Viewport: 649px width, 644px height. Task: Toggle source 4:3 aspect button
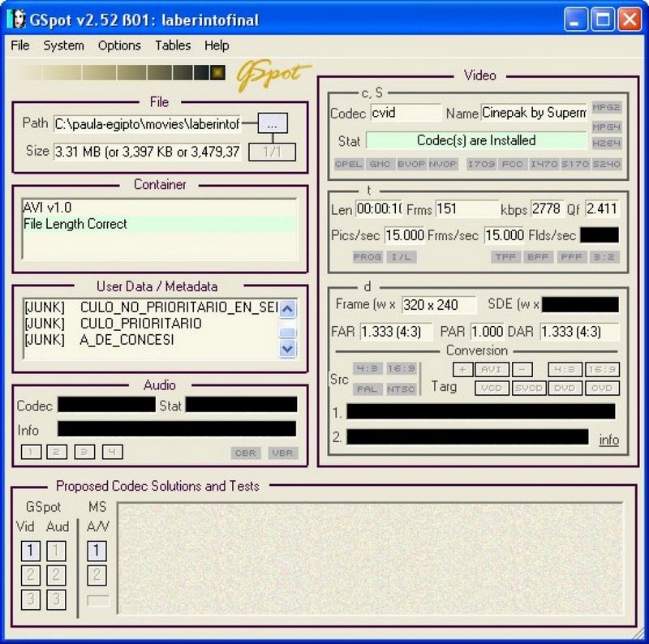[x=367, y=368]
